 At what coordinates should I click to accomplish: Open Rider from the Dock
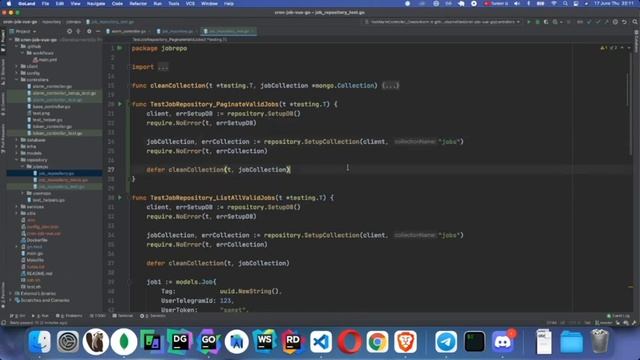pos(293,341)
